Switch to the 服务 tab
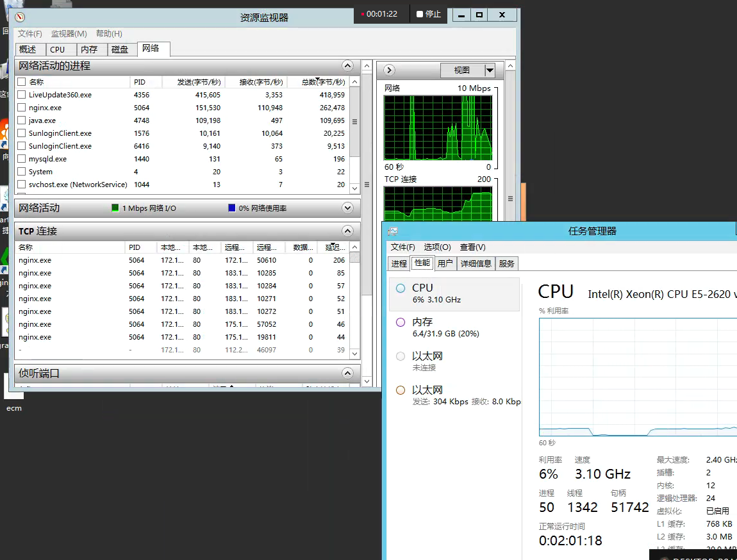Image resolution: width=737 pixels, height=560 pixels. pyautogui.click(x=507, y=263)
